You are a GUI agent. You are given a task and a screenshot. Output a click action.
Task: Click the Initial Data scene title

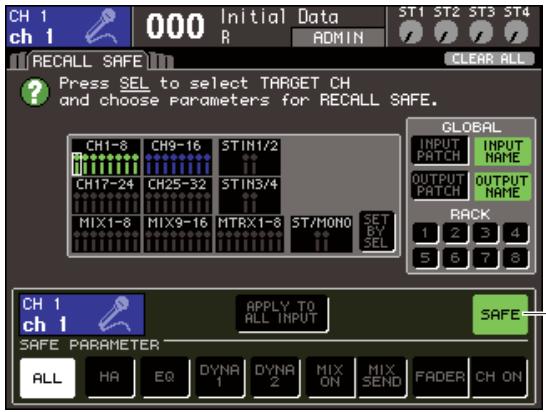point(279,17)
